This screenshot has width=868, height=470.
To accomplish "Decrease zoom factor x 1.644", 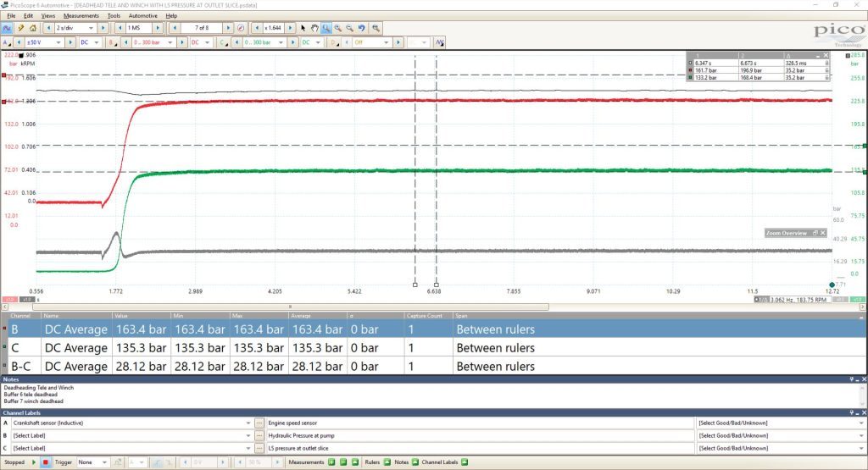I will click(256, 28).
